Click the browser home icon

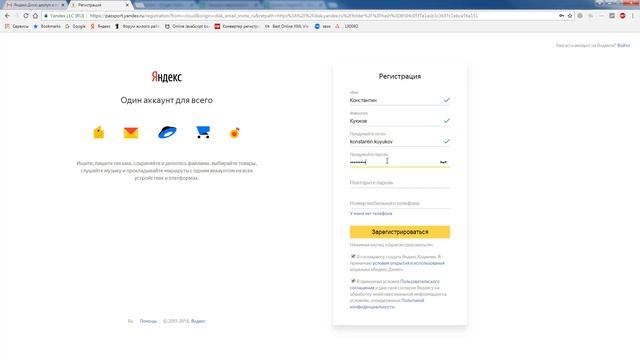click(36, 16)
